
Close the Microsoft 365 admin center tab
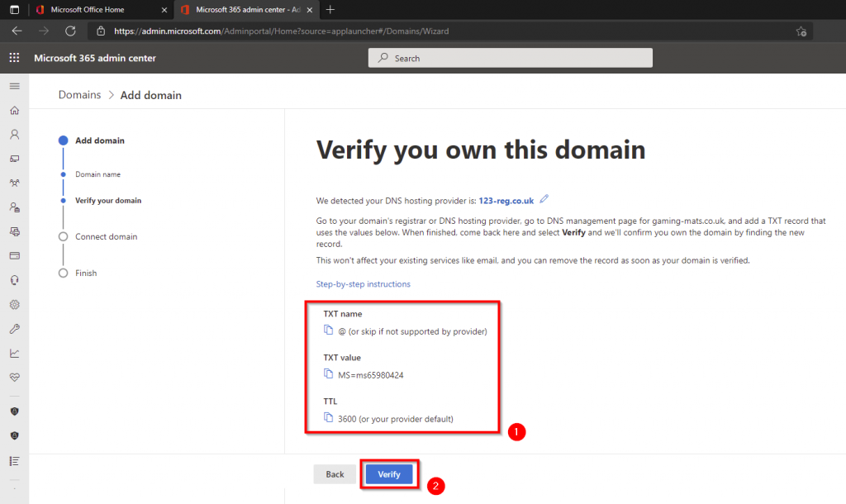click(310, 10)
